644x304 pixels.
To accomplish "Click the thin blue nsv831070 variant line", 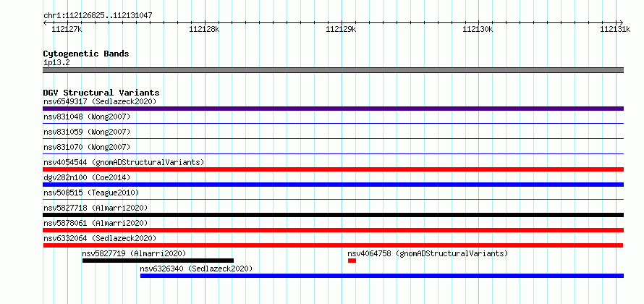I will click(333, 153).
